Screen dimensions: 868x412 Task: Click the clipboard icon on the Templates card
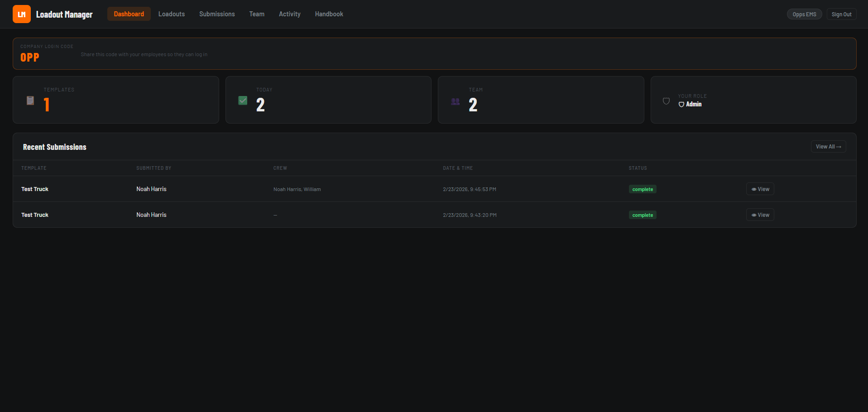coord(30,100)
